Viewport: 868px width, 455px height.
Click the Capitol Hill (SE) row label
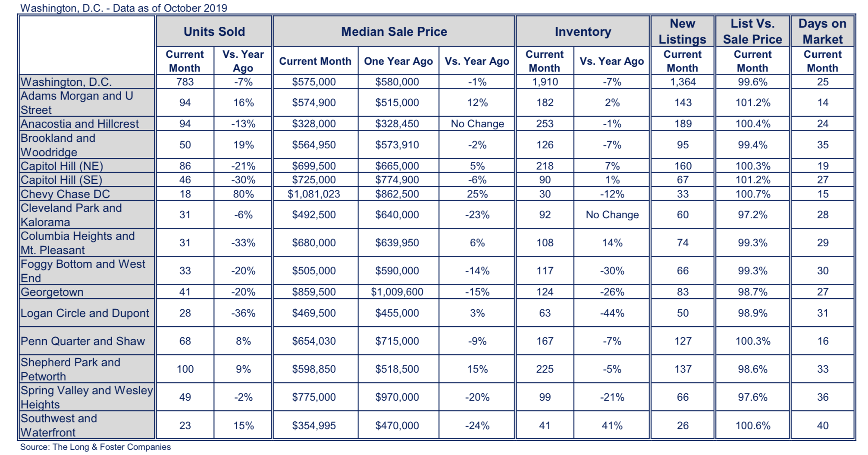pos(62,180)
